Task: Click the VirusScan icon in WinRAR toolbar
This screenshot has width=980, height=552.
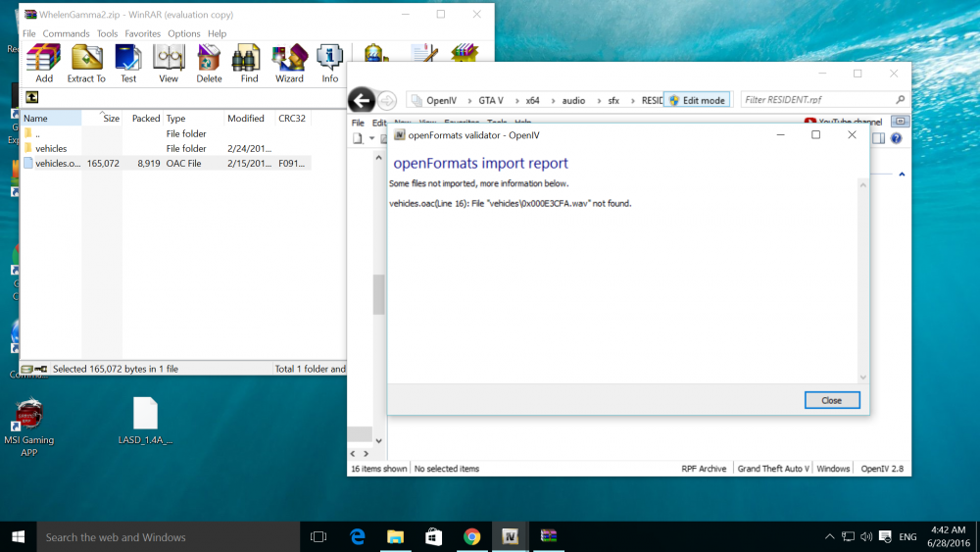Action: [375, 53]
